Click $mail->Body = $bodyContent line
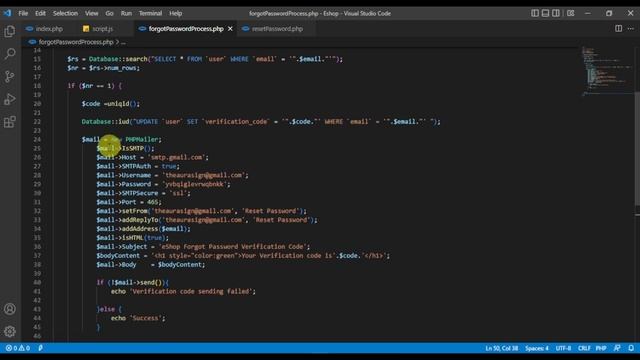640x360 pixels. (151, 264)
